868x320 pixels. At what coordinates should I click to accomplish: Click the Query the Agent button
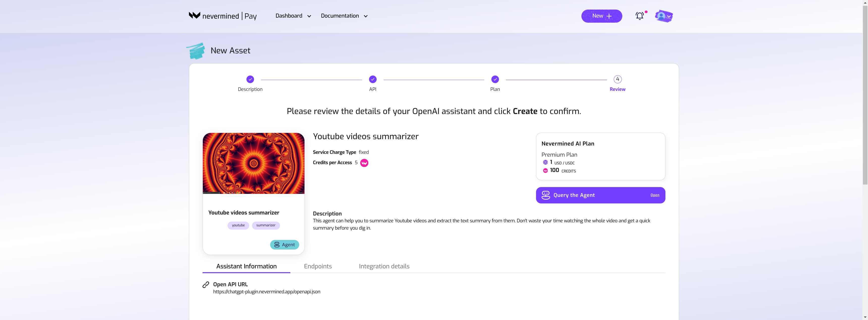tap(601, 195)
